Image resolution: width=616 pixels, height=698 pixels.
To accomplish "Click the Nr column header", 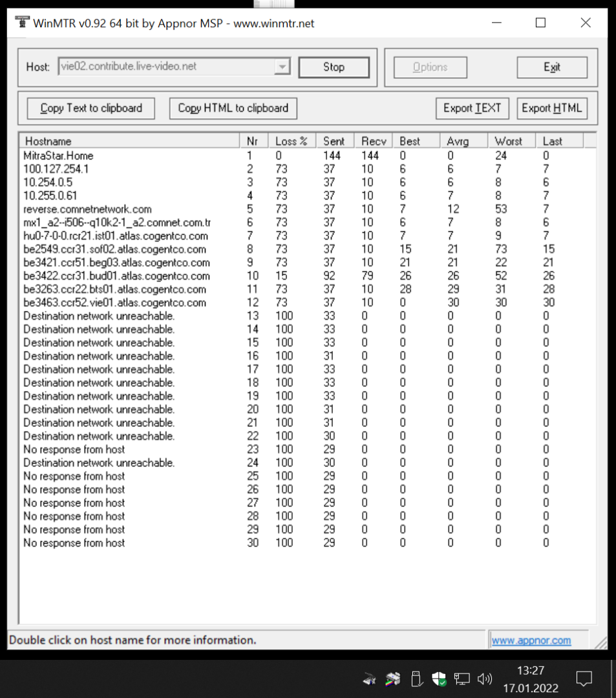I will (x=253, y=141).
